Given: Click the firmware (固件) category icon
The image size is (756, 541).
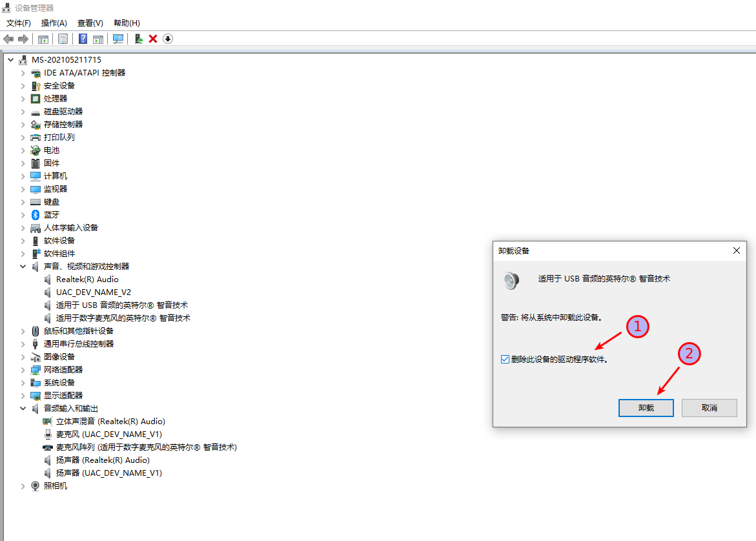Looking at the screenshot, I should pos(36,163).
